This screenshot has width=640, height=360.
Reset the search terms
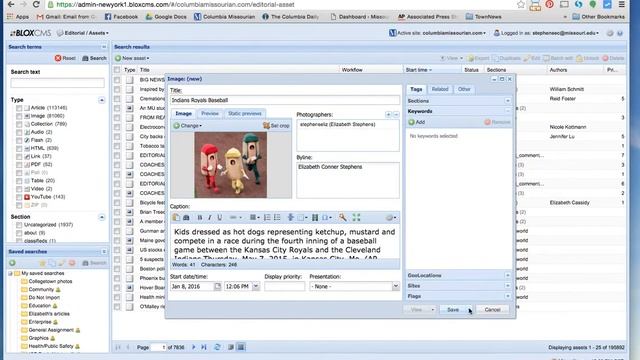tap(65, 58)
